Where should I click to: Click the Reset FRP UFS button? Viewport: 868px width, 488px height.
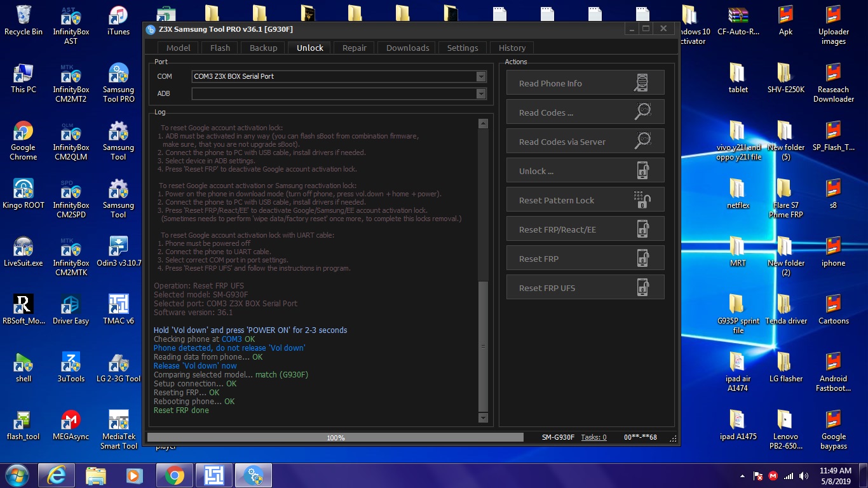pyautogui.click(x=585, y=287)
